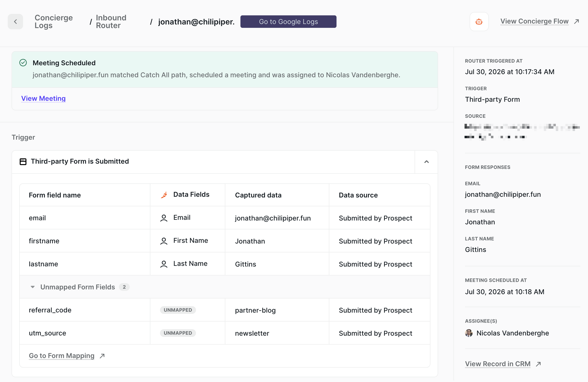Open the Inbound Router breadcrumb

111,22
